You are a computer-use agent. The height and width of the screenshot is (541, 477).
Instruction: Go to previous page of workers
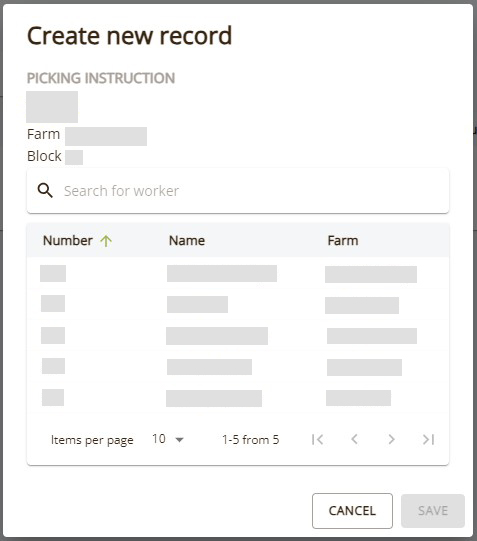354,439
